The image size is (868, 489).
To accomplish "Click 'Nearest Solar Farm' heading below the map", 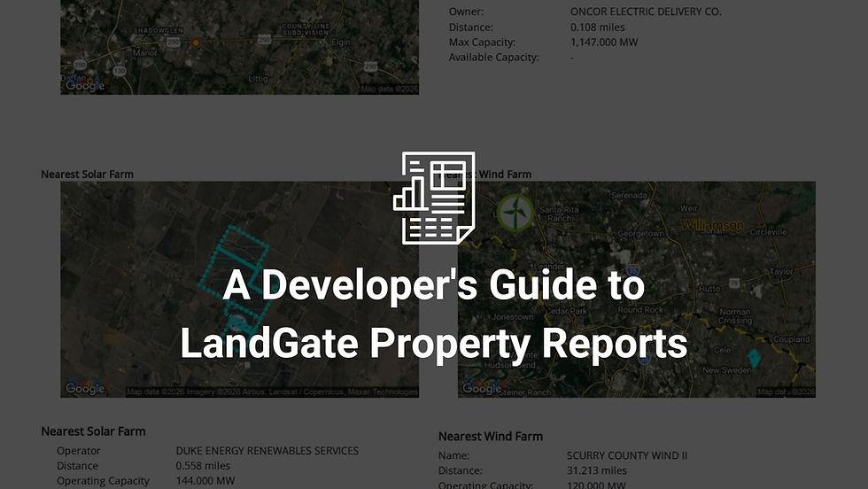I will click(93, 431).
